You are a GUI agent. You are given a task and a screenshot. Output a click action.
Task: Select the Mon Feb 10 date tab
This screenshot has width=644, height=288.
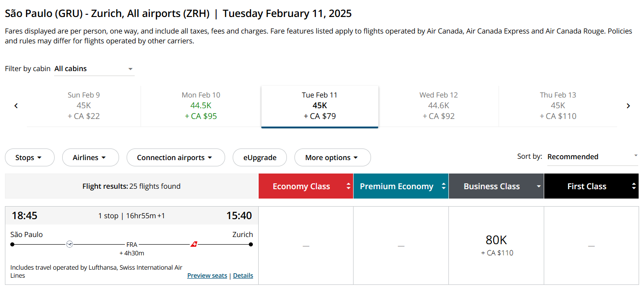tap(201, 106)
